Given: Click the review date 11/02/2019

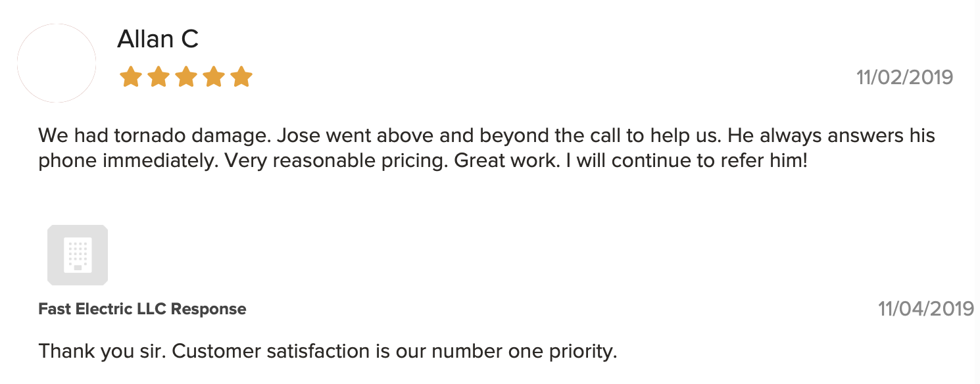Looking at the screenshot, I should coord(904,78).
